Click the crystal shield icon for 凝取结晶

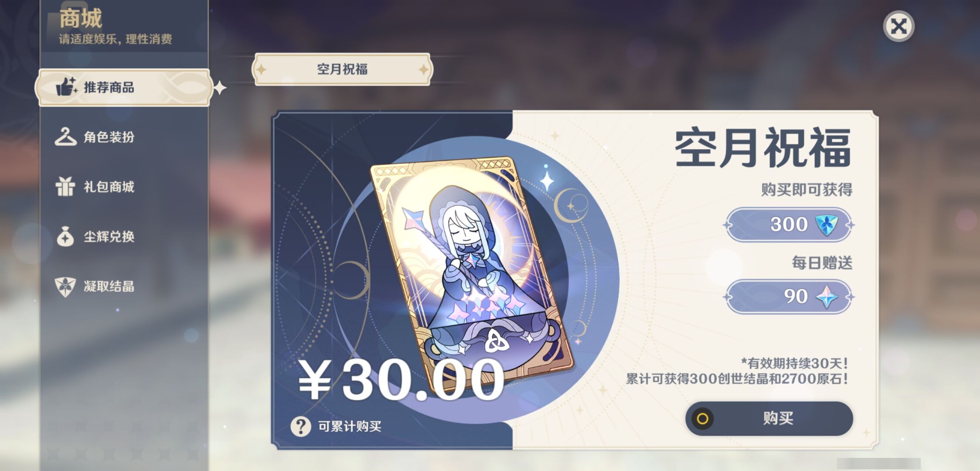[x=65, y=287]
